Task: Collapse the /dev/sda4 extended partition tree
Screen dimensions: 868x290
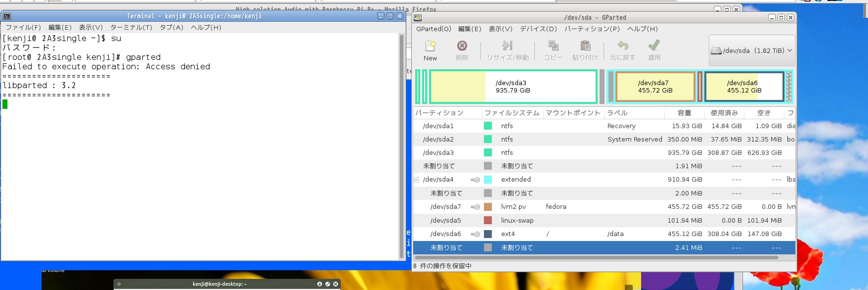Action: (x=416, y=180)
